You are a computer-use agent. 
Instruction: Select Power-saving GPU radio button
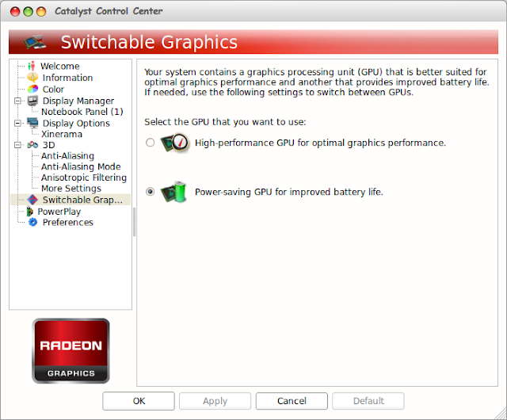pyautogui.click(x=150, y=192)
